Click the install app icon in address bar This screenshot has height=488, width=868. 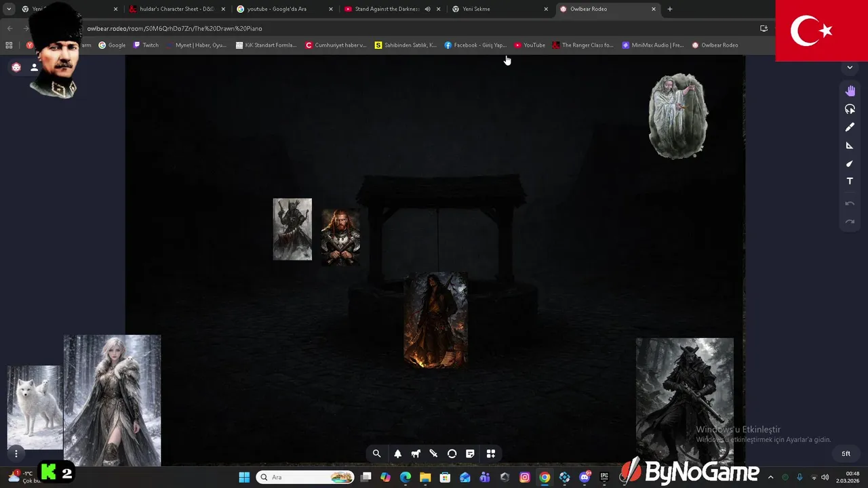click(764, 28)
